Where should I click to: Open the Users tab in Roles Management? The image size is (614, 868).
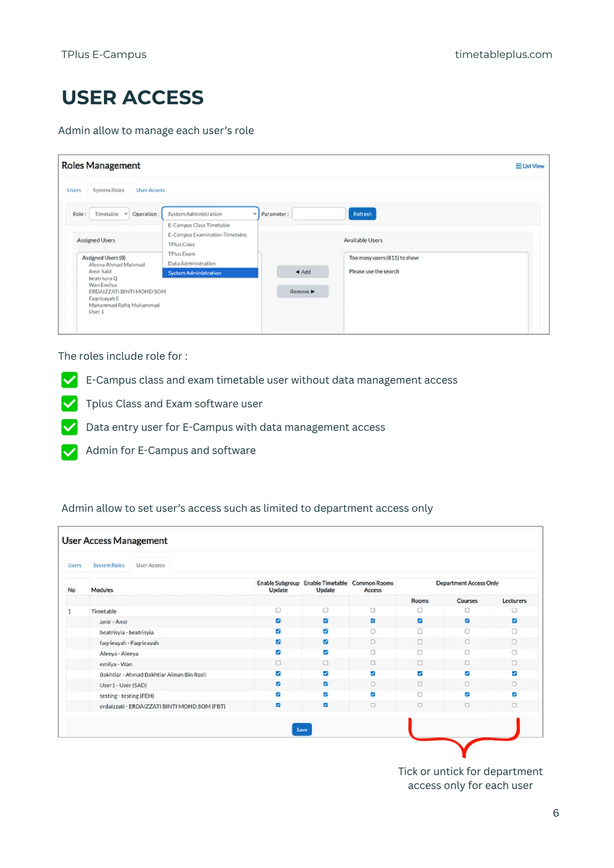[x=74, y=190]
